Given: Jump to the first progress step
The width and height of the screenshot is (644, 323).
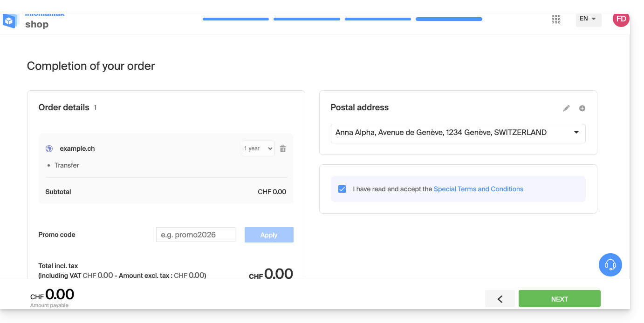Looking at the screenshot, I should pos(236,19).
